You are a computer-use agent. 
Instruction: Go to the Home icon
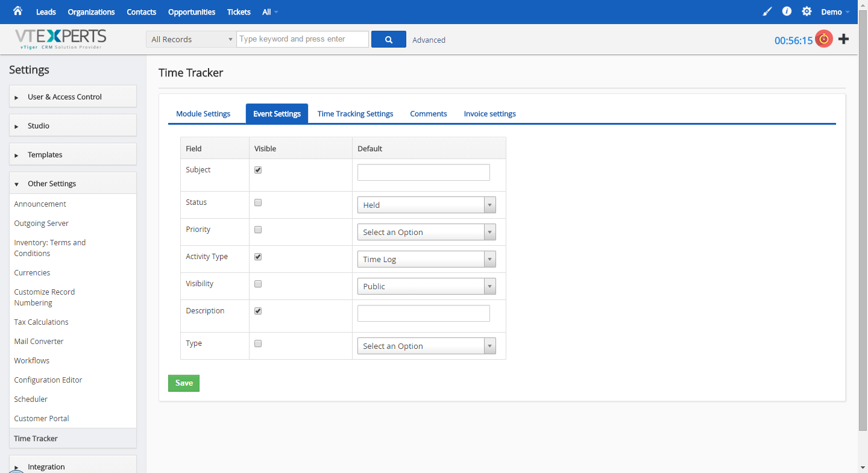(x=17, y=11)
